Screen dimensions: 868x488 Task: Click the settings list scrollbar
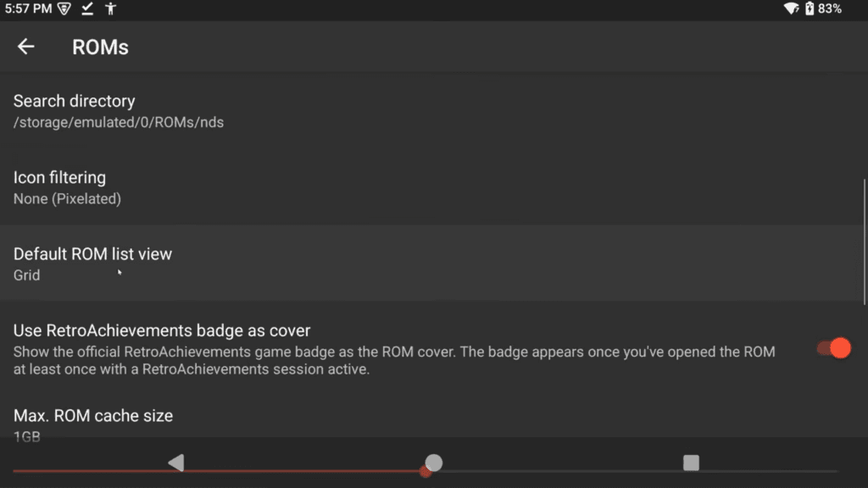click(x=864, y=241)
